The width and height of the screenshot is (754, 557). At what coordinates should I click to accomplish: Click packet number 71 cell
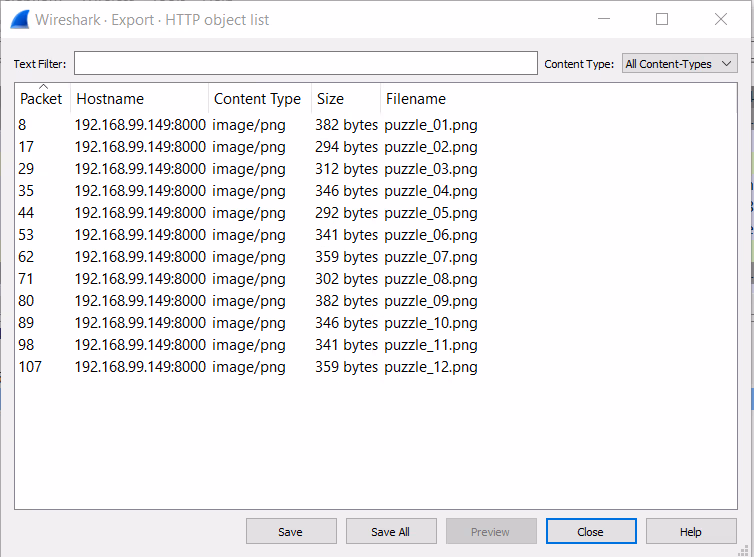(x=26, y=279)
